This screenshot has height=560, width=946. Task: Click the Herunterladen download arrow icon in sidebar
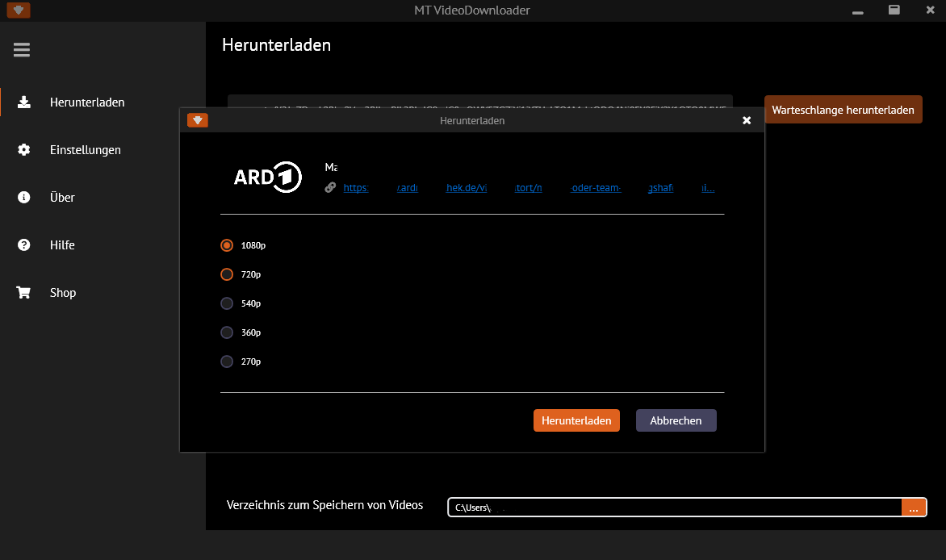(x=24, y=102)
